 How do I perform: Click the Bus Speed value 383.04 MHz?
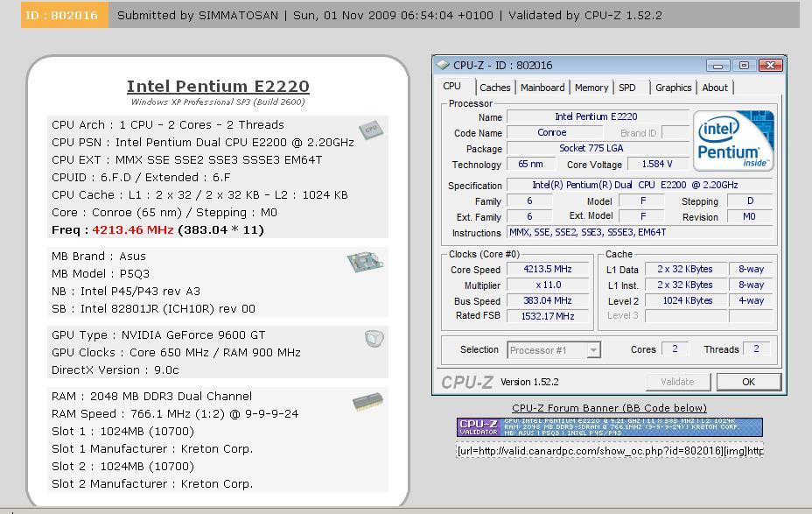548,300
